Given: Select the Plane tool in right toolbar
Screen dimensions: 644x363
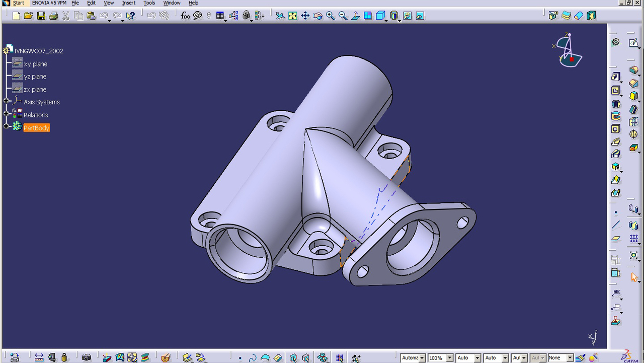Looking at the screenshot, I should 616,238.
